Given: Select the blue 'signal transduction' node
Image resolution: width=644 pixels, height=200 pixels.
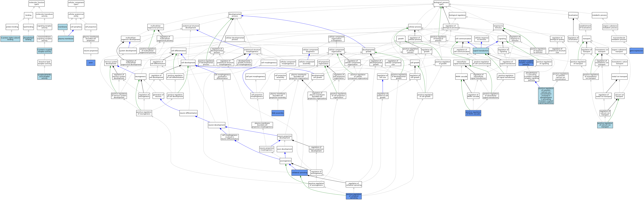Looking at the screenshot, I should [481, 51].
